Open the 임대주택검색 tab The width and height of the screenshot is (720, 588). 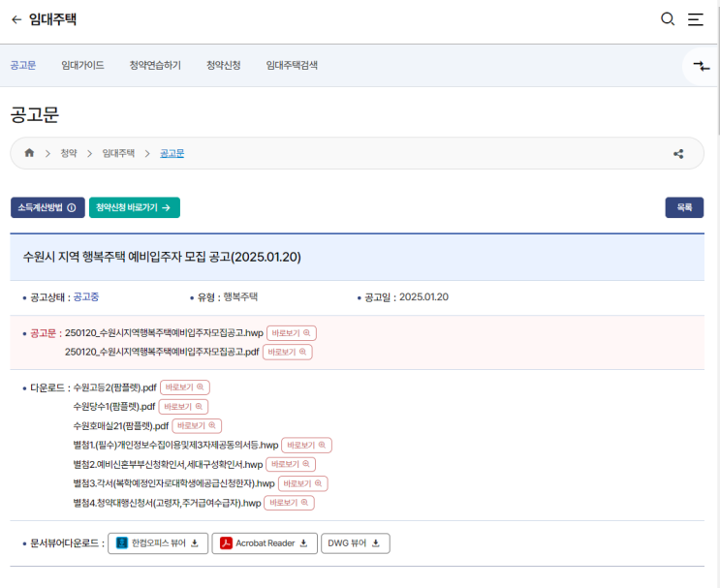coord(292,65)
